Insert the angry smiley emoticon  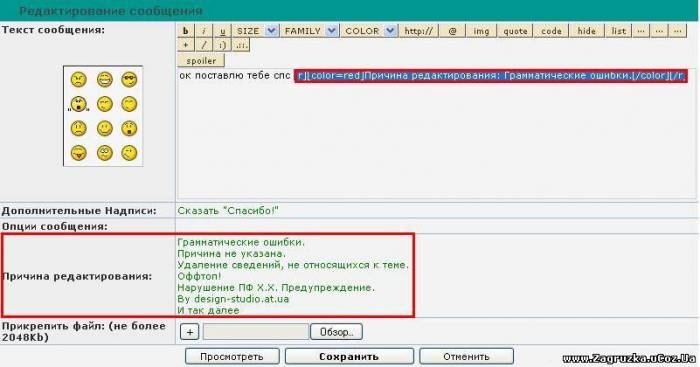tap(79, 79)
